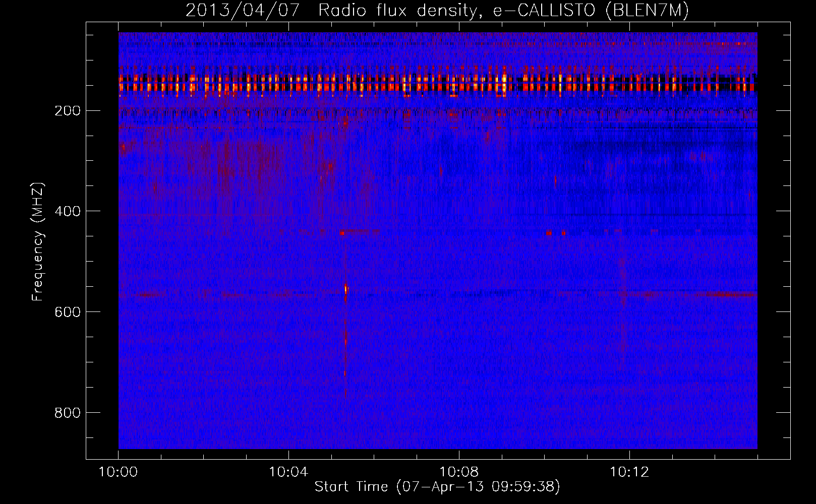Click the '10:12' time tick label
This screenshot has height=504, width=816.
629,472
